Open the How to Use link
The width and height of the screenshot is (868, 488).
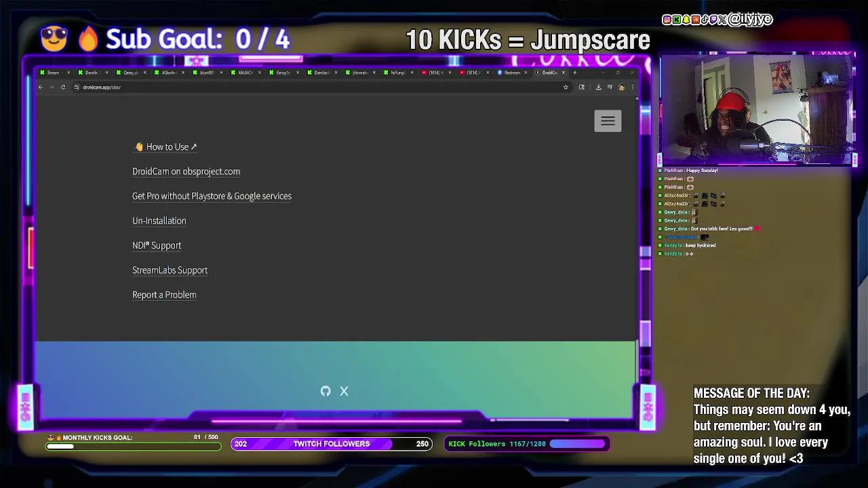coord(166,146)
